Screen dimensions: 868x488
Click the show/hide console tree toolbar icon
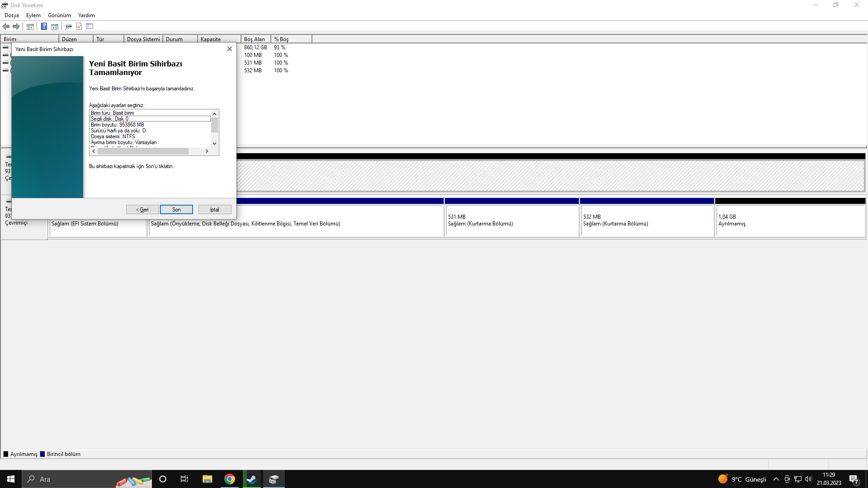coord(30,26)
